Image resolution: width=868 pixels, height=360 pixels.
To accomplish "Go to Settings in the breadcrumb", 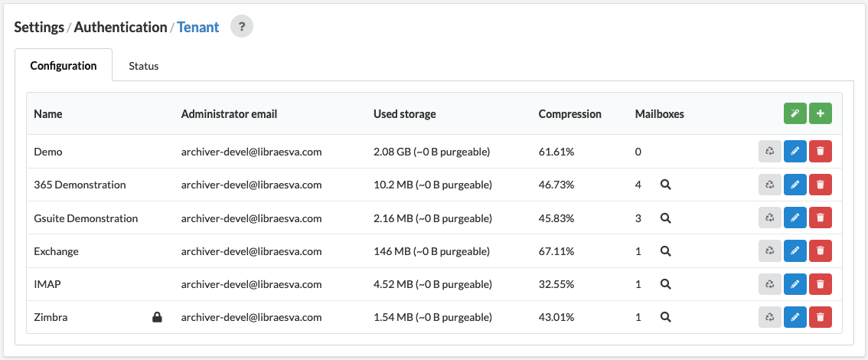I will pyautogui.click(x=39, y=27).
